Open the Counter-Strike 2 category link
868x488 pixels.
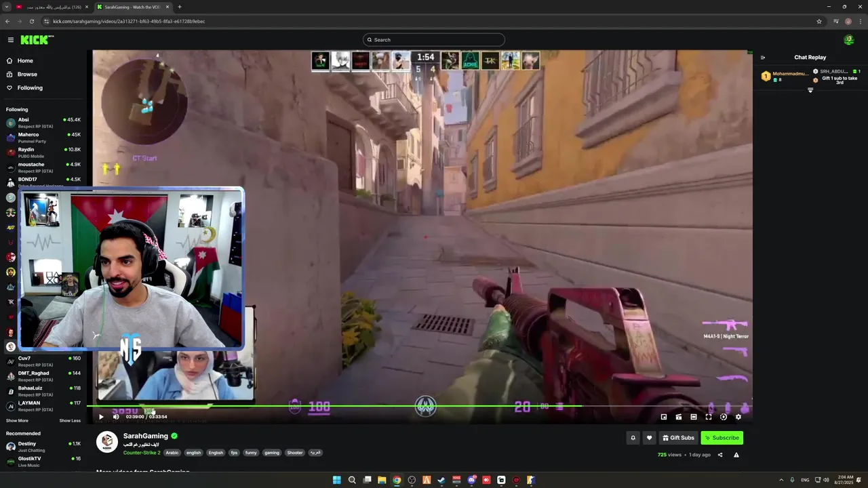[142, 453]
